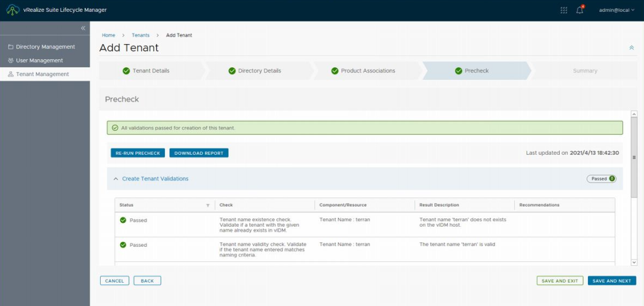Click Passed icon for name existence check
The width and height of the screenshot is (644, 306).
point(123,220)
